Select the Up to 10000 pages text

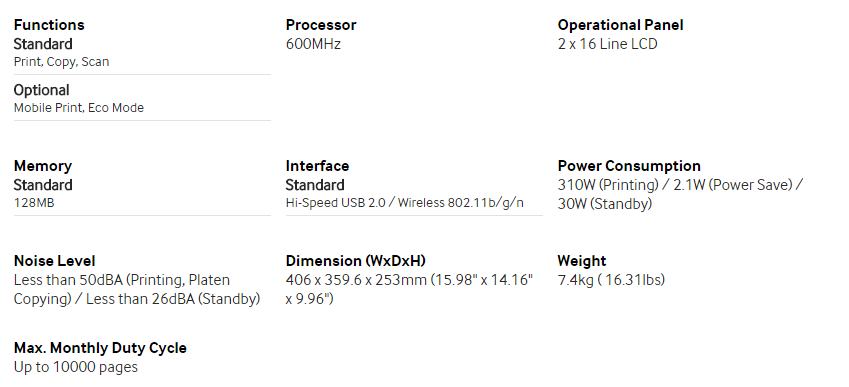tap(76, 367)
